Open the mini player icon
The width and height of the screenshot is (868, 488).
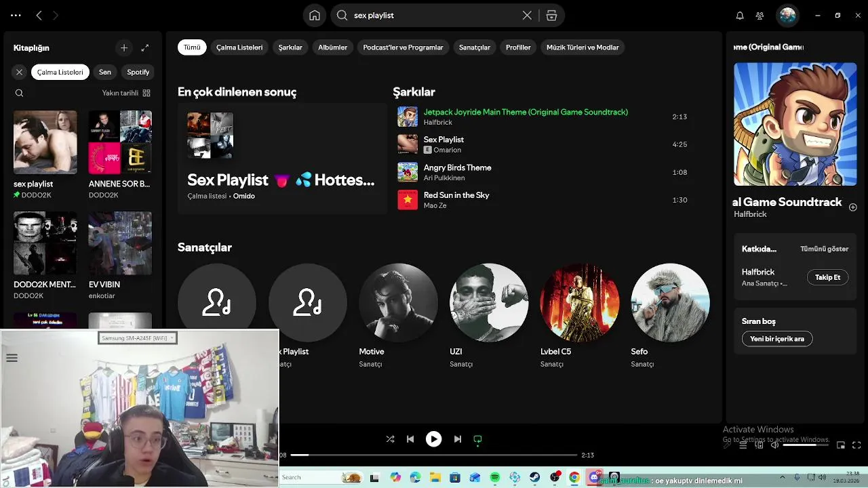pos(840,445)
